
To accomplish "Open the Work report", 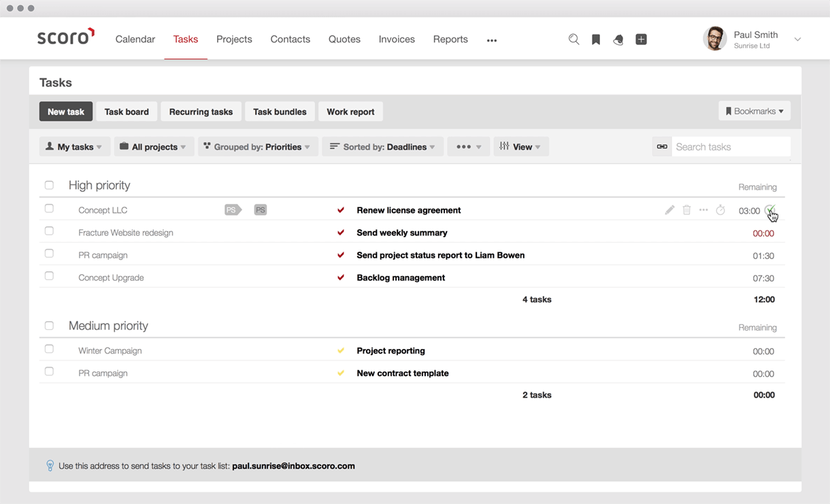I will click(350, 112).
